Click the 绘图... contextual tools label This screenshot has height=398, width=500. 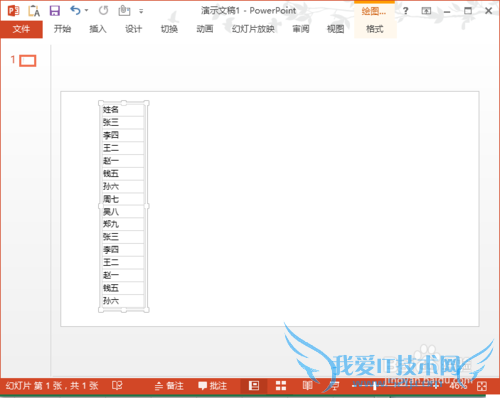click(374, 11)
